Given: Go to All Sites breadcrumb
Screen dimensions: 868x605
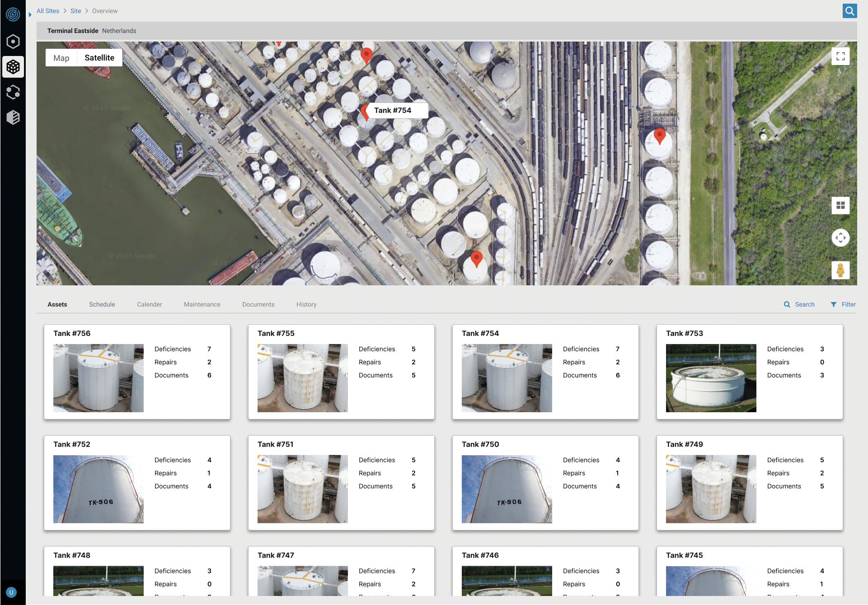Looking at the screenshot, I should (x=48, y=11).
